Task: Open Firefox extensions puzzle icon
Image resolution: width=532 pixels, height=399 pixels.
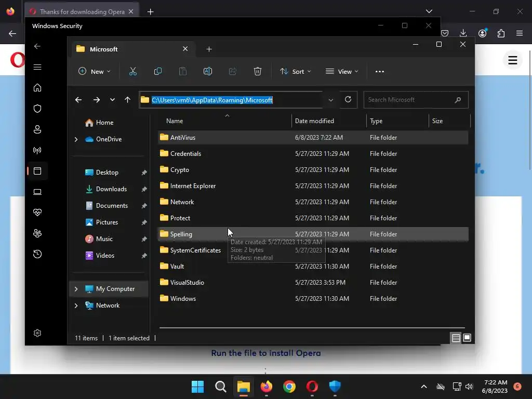Action: (x=501, y=33)
